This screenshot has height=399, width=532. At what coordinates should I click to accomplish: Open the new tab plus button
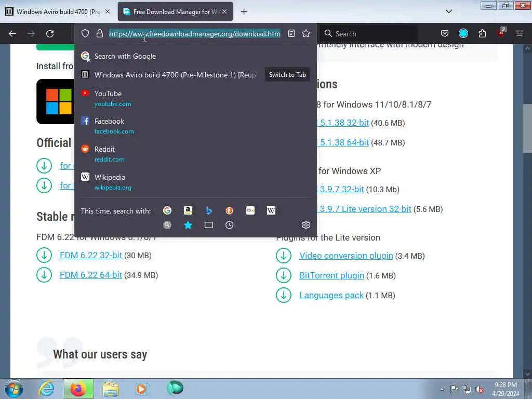point(244,12)
